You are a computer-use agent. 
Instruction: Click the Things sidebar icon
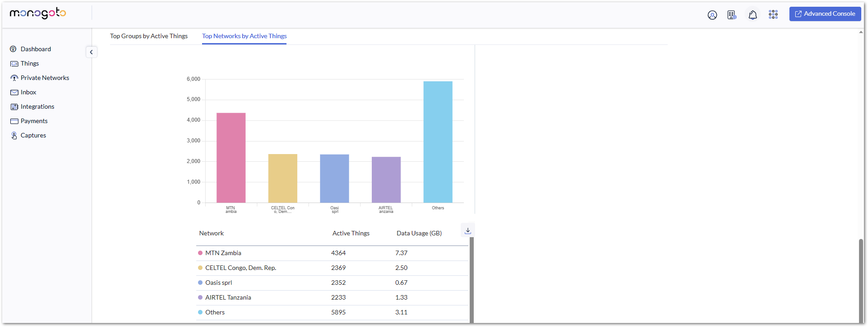pos(14,64)
